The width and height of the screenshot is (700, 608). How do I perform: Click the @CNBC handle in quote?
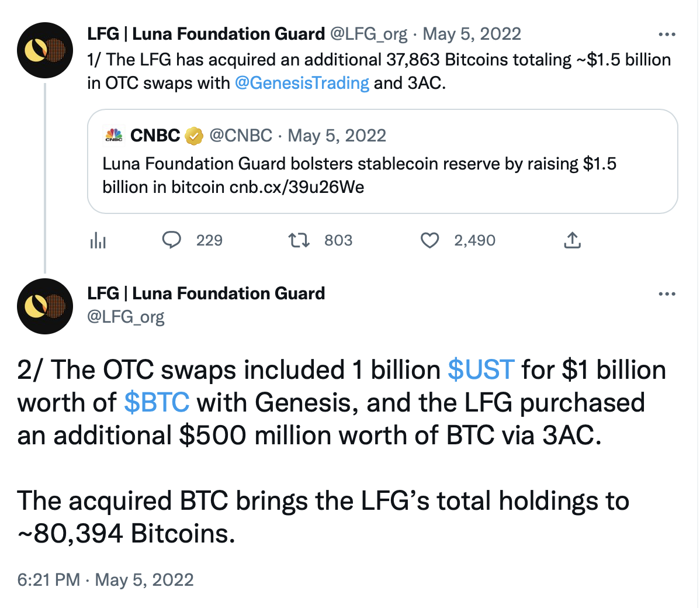tap(241, 136)
